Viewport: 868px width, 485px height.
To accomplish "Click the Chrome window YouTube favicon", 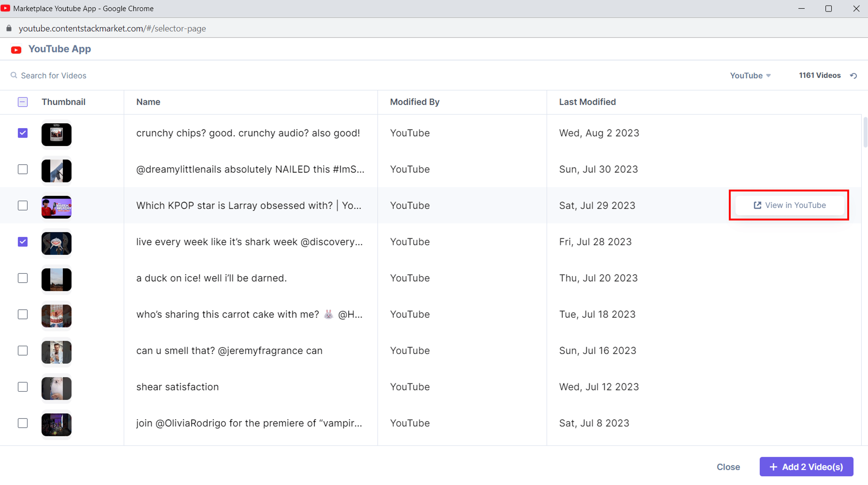I will 5,8.
